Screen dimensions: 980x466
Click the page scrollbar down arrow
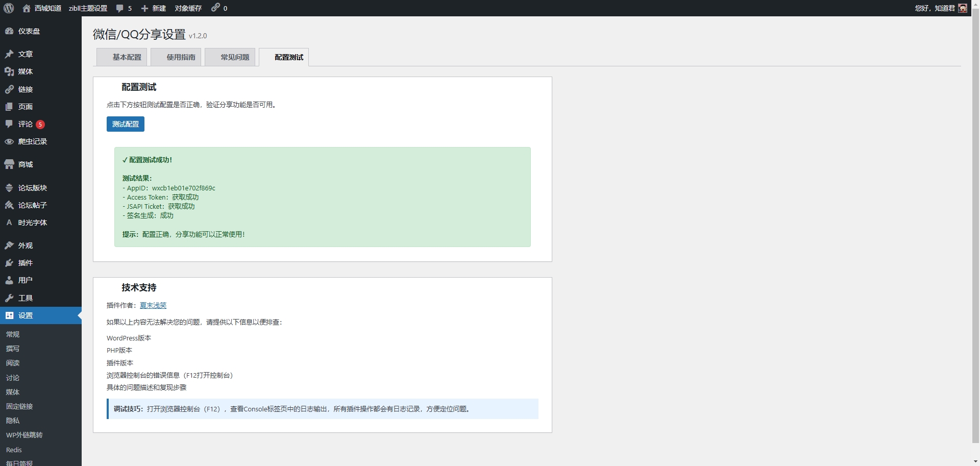click(x=975, y=461)
